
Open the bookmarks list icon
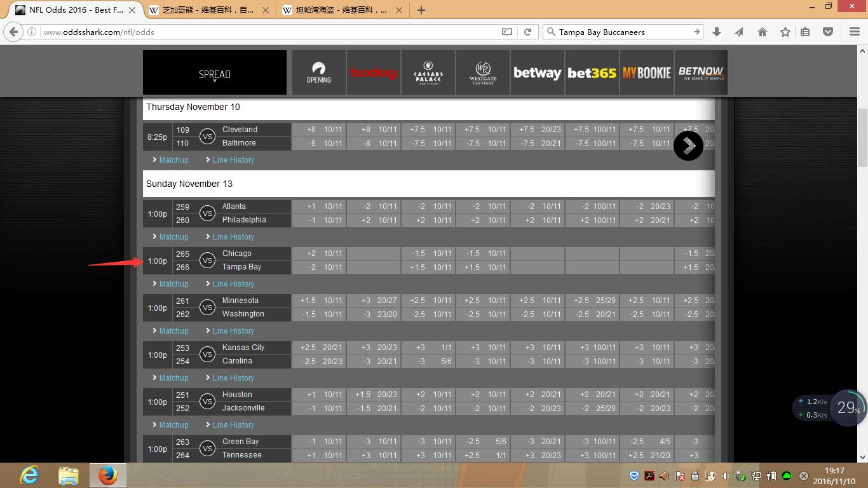[805, 32]
